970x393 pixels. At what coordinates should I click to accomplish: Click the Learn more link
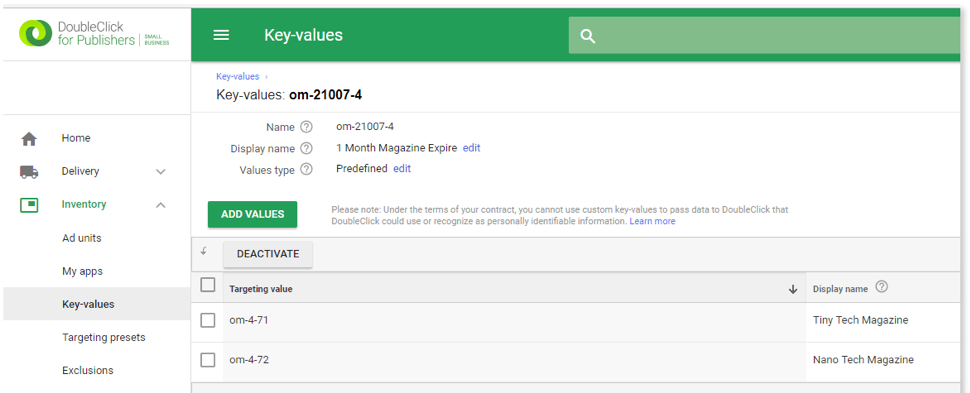pos(652,221)
